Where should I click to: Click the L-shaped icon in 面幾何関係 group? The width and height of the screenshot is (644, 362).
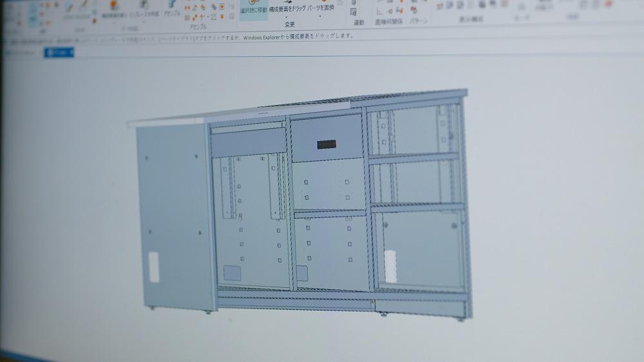click(379, 11)
